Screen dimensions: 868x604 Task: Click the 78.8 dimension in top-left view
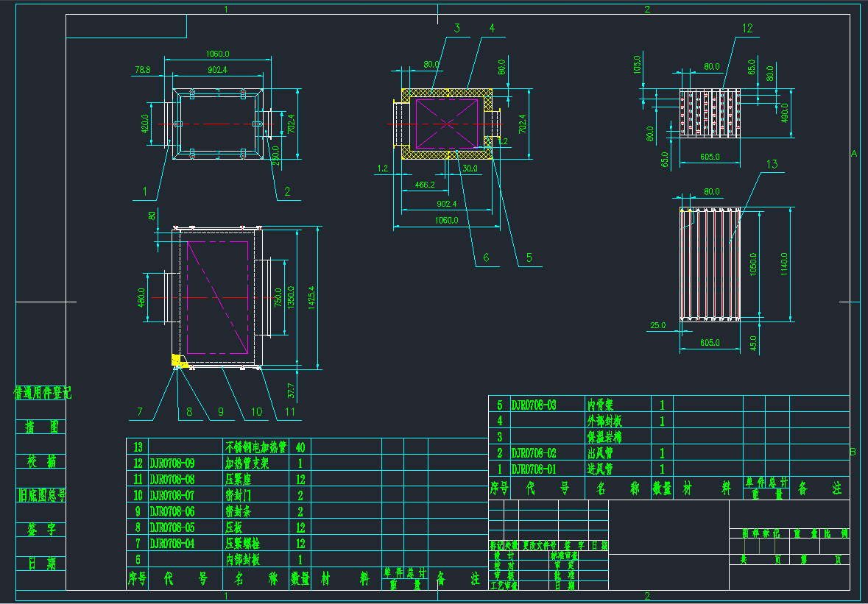coord(142,70)
